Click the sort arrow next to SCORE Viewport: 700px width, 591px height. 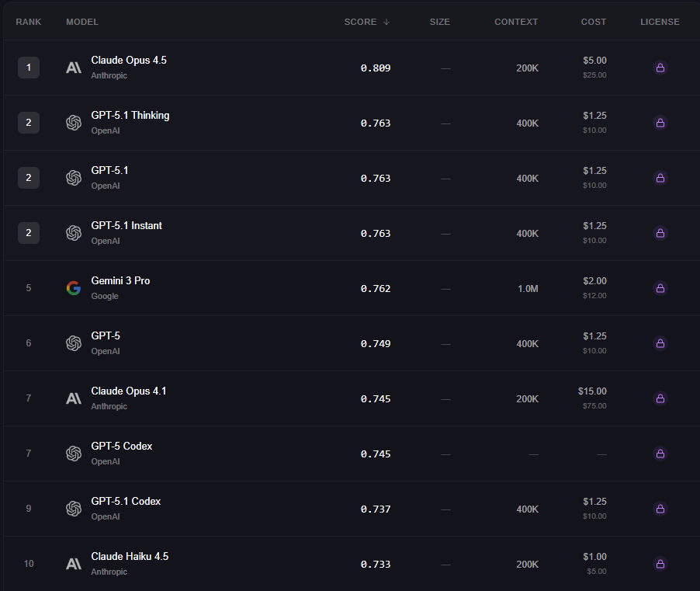point(386,22)
